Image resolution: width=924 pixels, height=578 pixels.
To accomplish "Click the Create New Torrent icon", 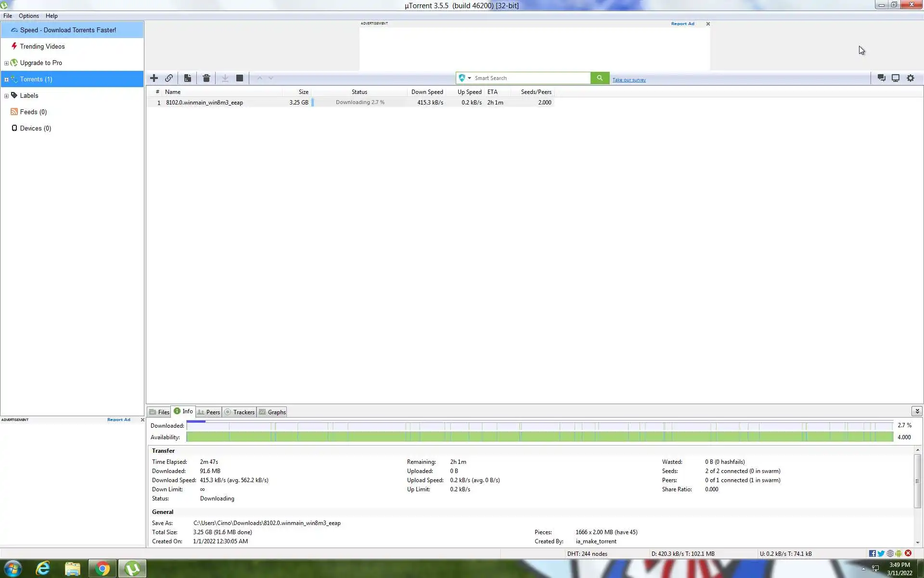I will point(188,78).
